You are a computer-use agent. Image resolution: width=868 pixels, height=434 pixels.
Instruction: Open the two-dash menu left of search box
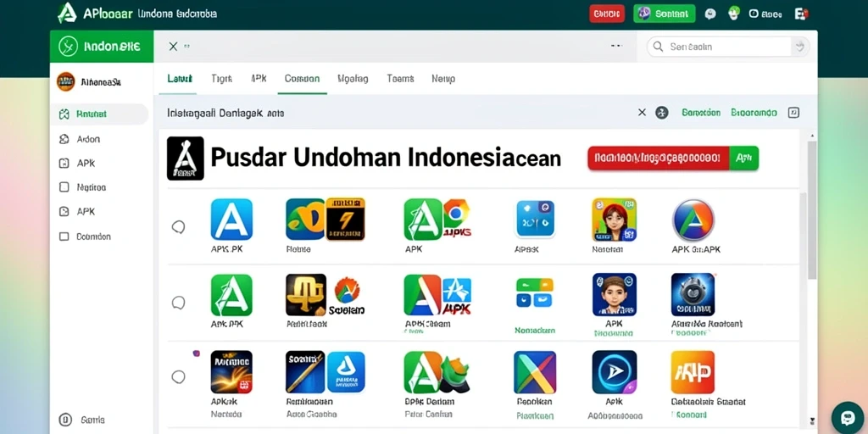pos(617,46)
